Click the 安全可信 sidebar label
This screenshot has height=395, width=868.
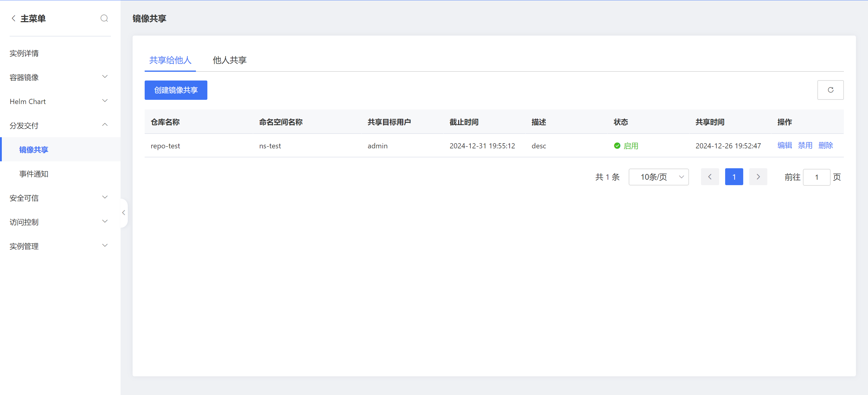[24, 198]
